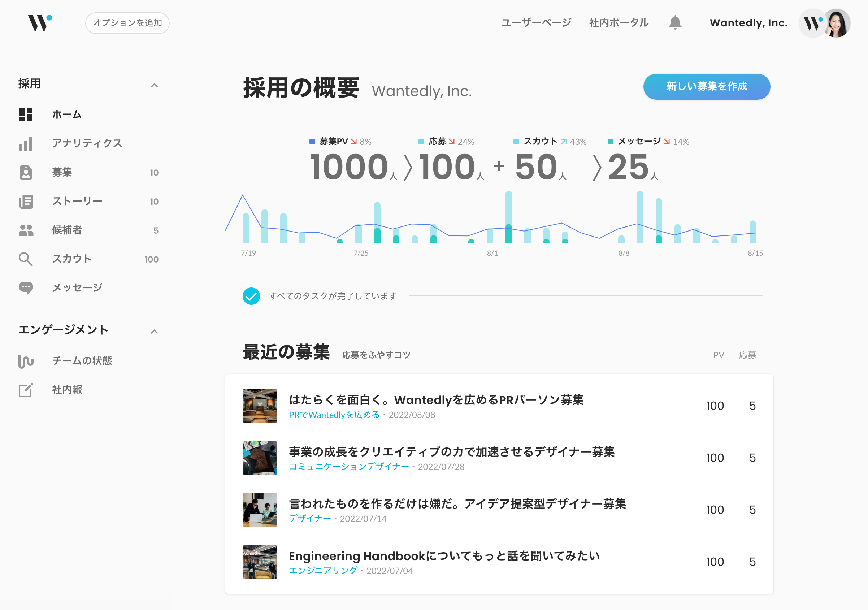868x610 pixels.
Task: Click the PV column header
Action: [719, 355]
